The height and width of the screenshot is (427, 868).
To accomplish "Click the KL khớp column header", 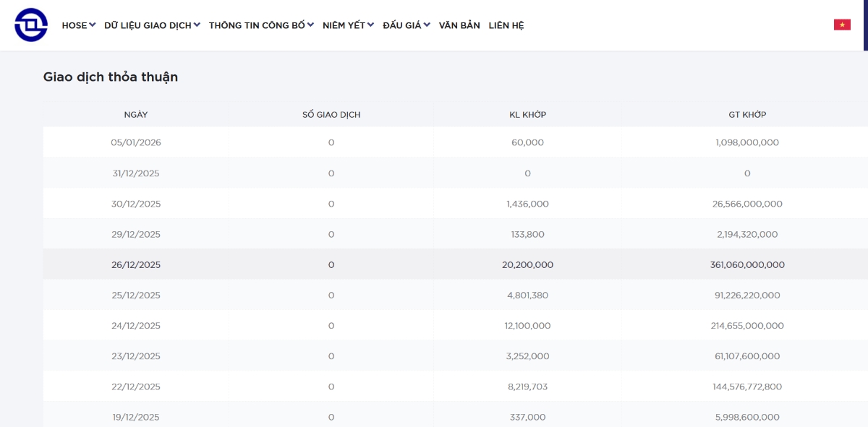I will (x=527, y=114).
